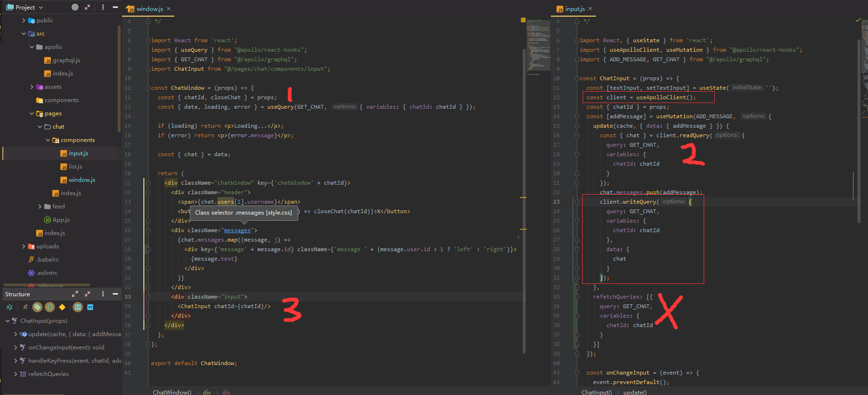This screenshot has height=395, width=868.
Task: Fold the import block at line 6 in window.js
Action: [148, 40]
